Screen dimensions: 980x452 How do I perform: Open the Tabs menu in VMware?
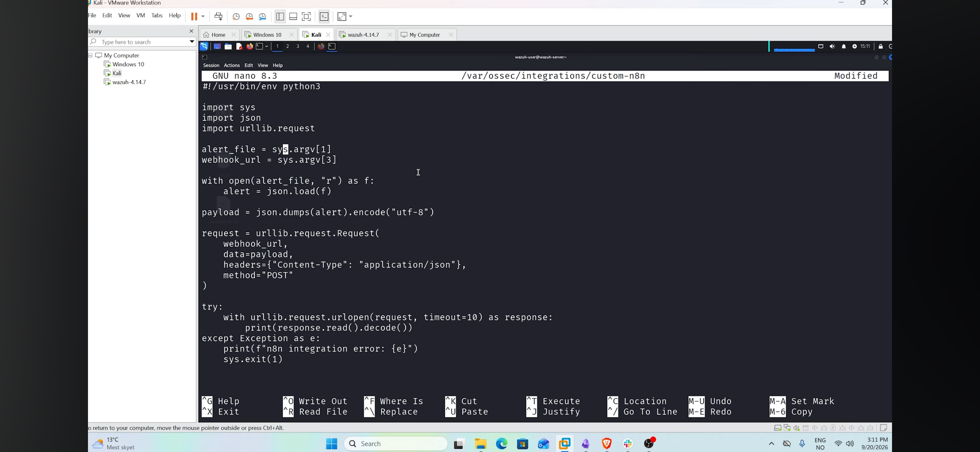157,16
